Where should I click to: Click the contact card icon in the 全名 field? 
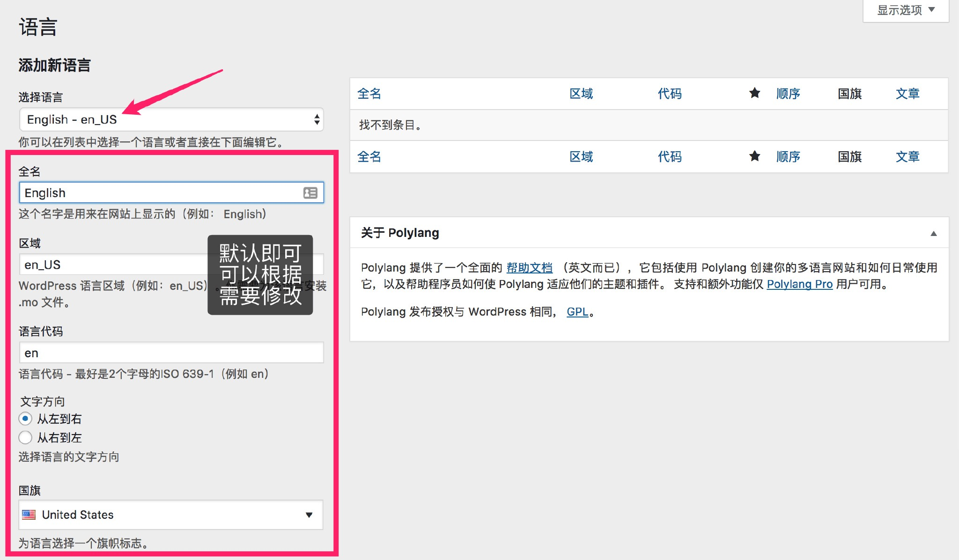pos(310,192)
